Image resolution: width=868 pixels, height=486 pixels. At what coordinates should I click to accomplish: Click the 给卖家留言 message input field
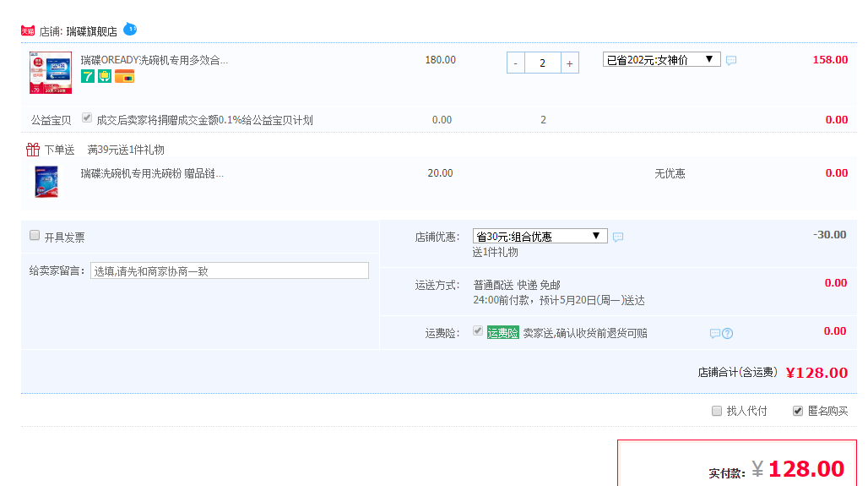tap(229, 271)
